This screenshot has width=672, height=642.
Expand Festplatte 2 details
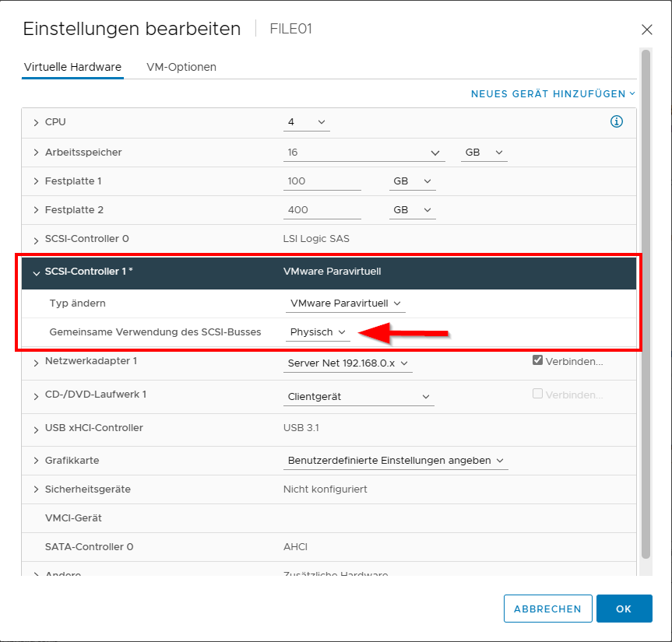click(x=36, y=210)
